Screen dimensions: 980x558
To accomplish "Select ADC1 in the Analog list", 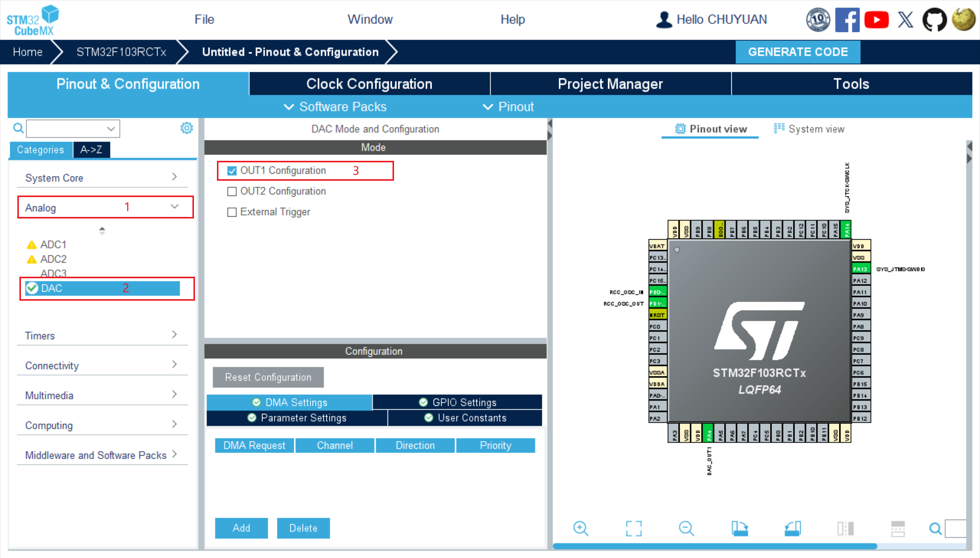I will (x=53, y=245).
